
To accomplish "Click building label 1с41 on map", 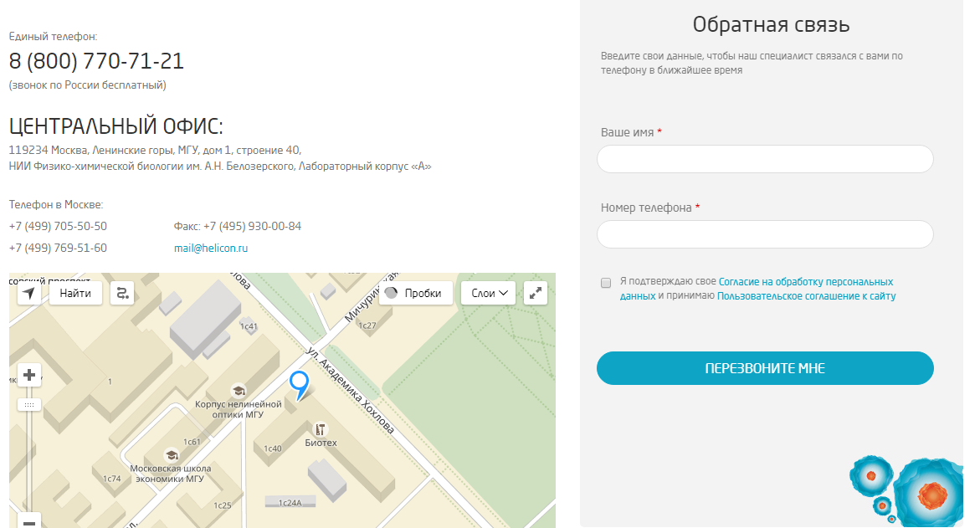I will pos(249,326).
